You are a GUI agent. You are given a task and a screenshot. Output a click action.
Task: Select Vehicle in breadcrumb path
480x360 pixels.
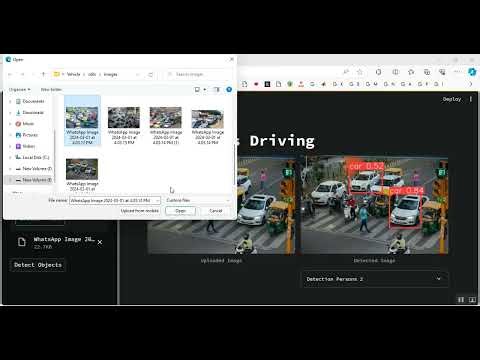pos(73,74)
